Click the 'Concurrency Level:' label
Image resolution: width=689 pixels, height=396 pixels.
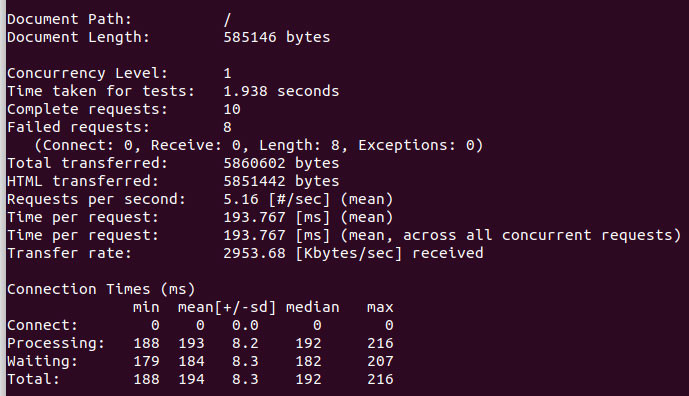(87, 73)
